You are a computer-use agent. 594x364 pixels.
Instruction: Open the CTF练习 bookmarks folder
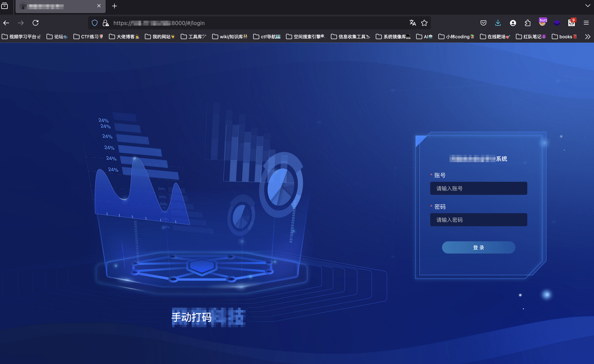pyautogui.click(x=88, y=37)
